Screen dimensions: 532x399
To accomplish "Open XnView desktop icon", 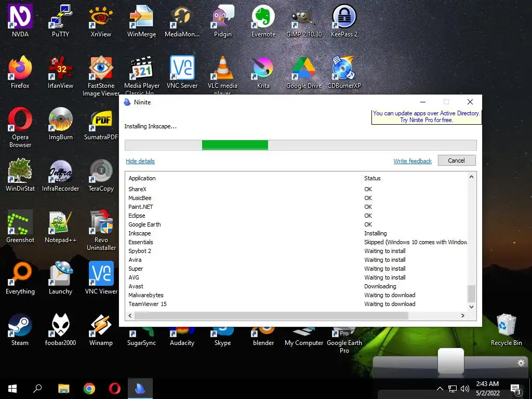I will click(x=101, y=20).
